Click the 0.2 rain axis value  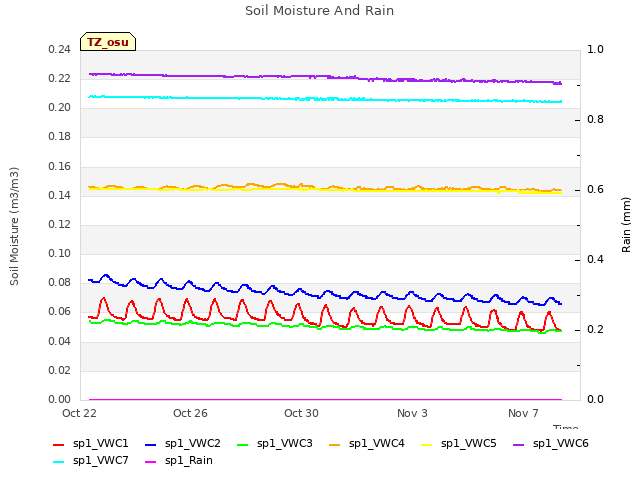coord(596,330)
